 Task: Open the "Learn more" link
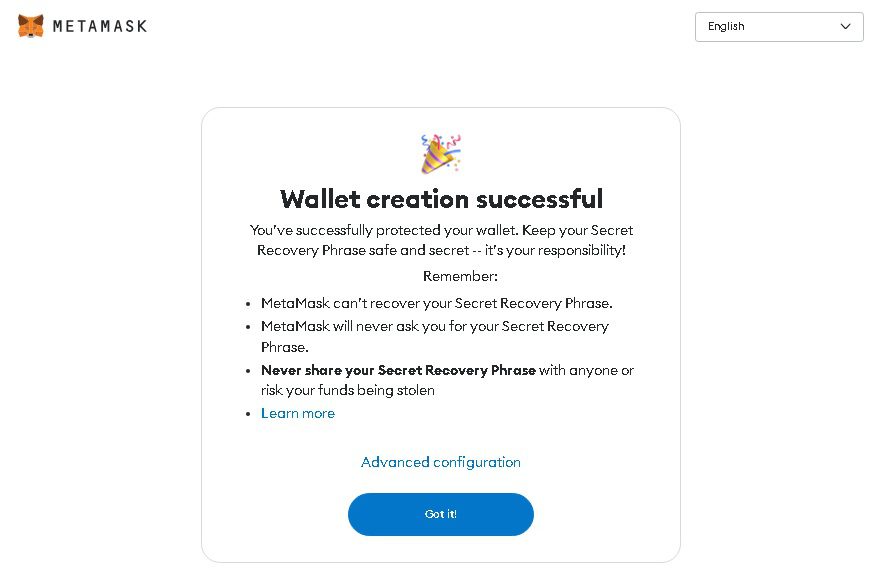[x=298, y=413]
